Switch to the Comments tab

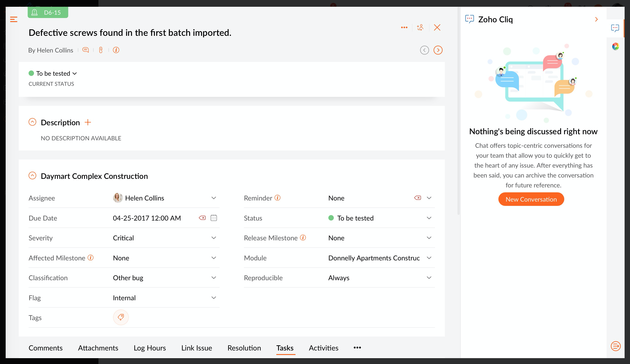click(45, 348)
